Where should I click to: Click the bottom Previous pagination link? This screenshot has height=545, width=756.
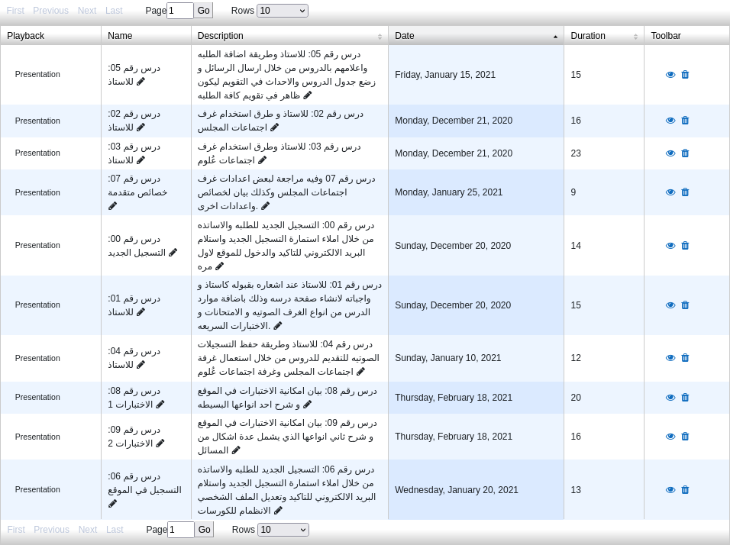(52, 530)
